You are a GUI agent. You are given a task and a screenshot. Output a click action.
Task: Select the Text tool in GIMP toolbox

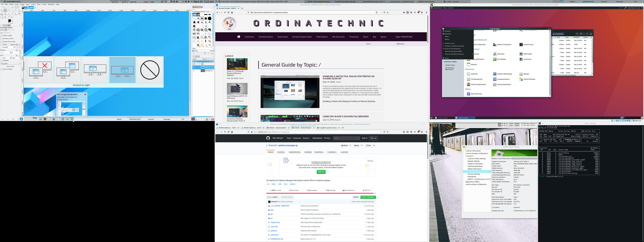tap(5, 17)
